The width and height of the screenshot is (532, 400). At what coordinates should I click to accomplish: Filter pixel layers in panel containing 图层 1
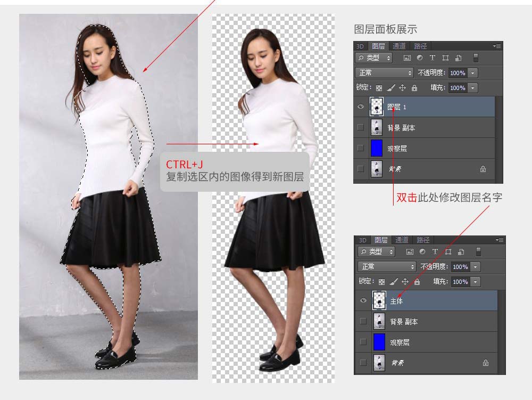(407, 58)
